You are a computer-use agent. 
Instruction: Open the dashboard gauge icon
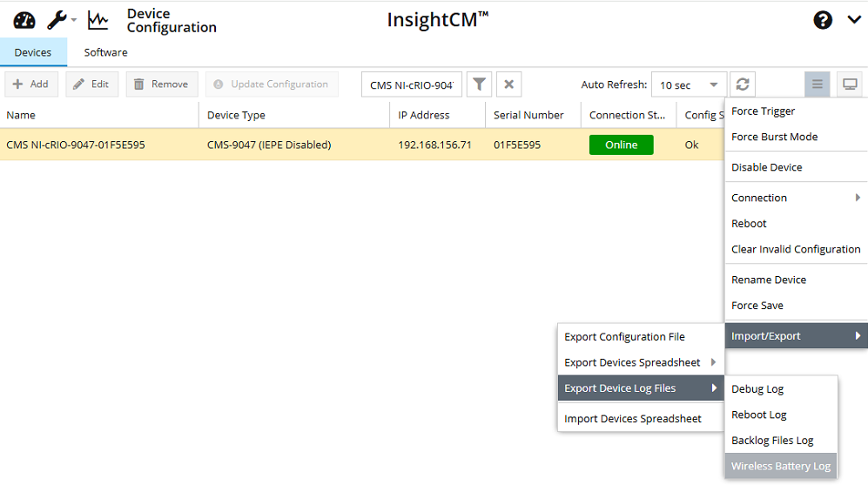point(24,21)
